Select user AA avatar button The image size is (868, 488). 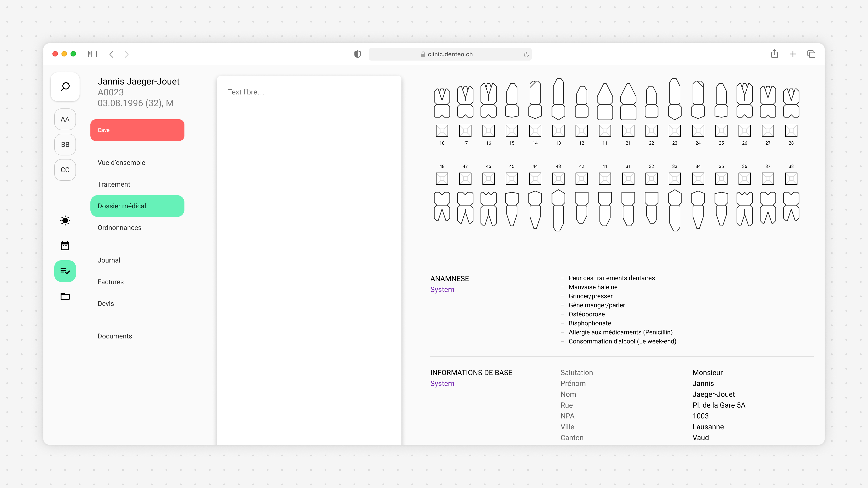tap(65, 119)
